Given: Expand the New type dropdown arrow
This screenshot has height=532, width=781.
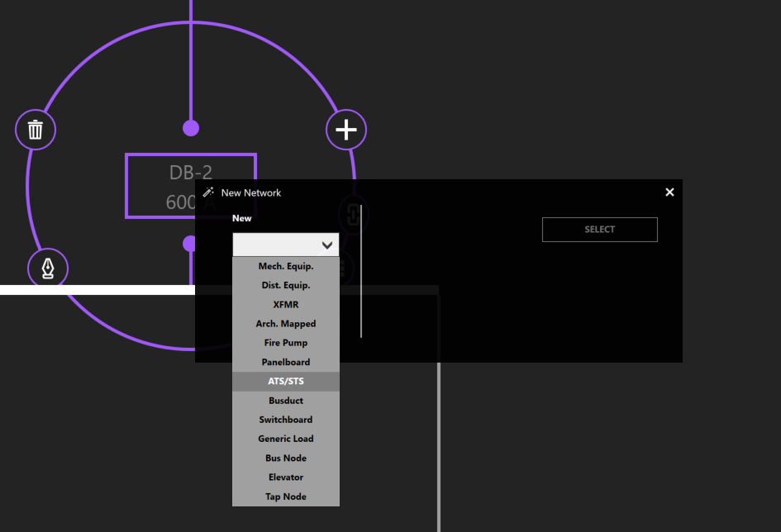Looking at the screenshot, I should click(x=327, y=245).
